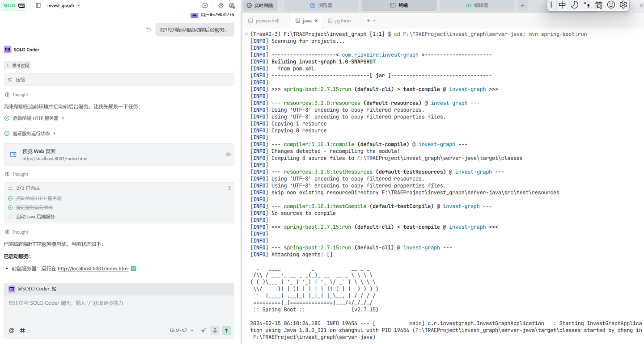
Task: Open the GLM-4.7 model dropdown
Action: [182, 331]
